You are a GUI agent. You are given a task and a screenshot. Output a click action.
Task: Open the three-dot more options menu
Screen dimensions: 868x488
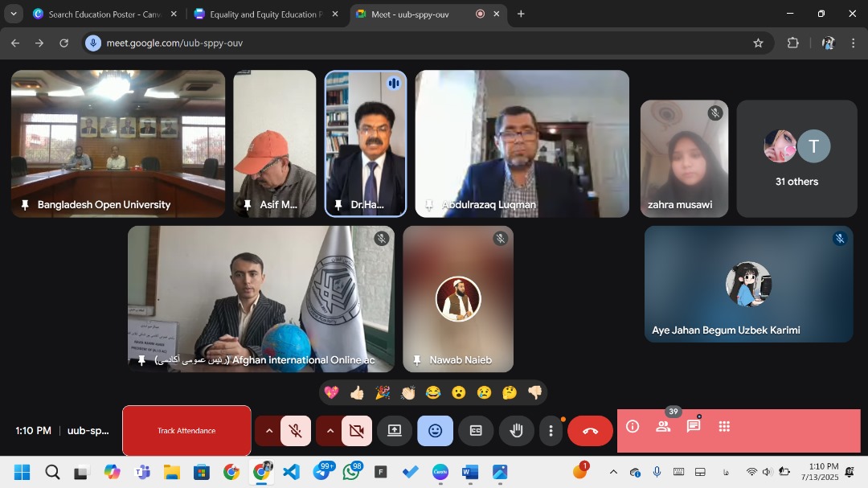coord(551,431)
